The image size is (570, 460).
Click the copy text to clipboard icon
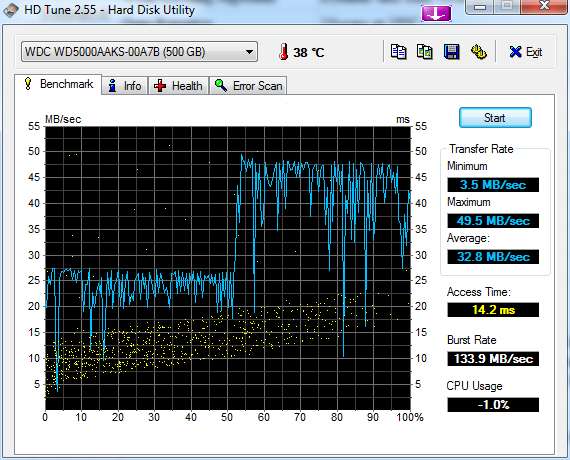point(398,52)
